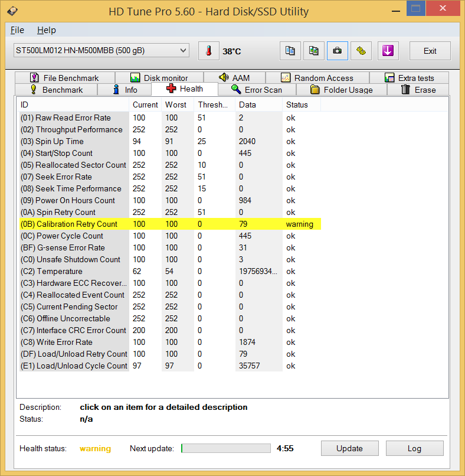This screenshot has height=476, width=465.
Task: Click the 19756934... Temperature data value
Action: point(258,271)
